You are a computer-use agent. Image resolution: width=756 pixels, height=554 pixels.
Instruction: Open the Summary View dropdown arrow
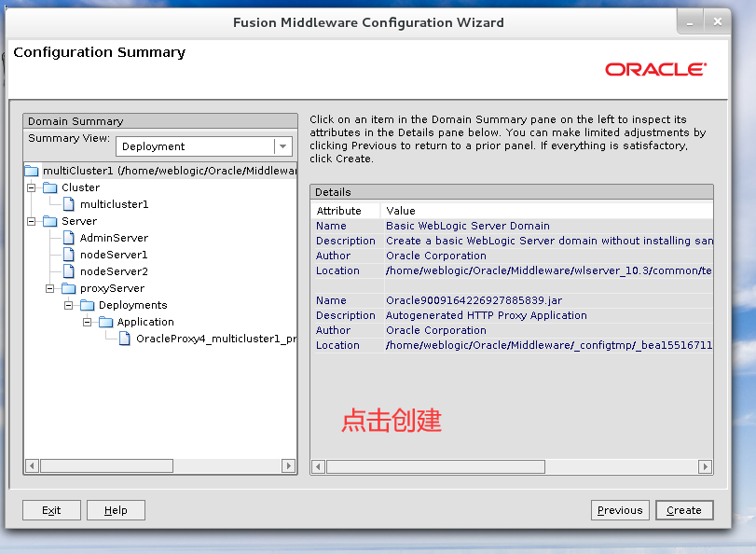point(283,146)
